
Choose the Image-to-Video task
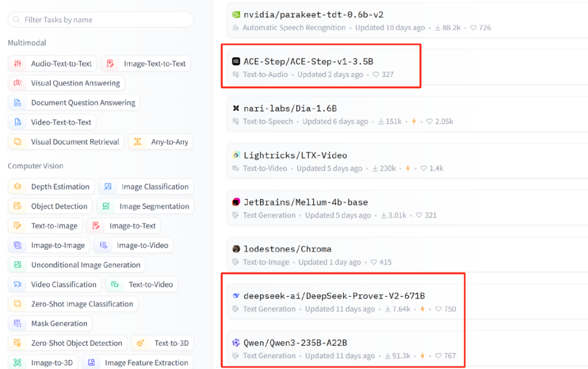pyautogui.click(x=134, y=245)
